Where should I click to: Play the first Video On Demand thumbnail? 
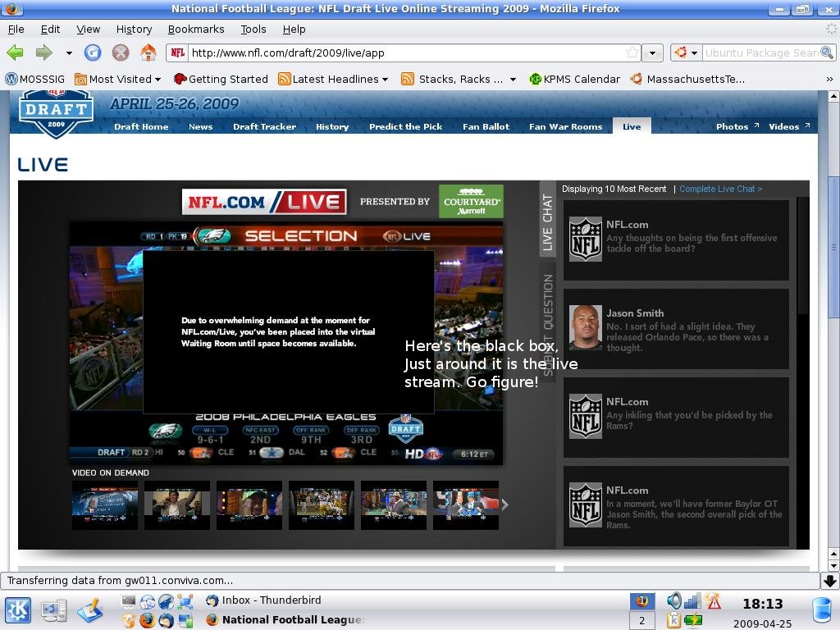point(105,505)
